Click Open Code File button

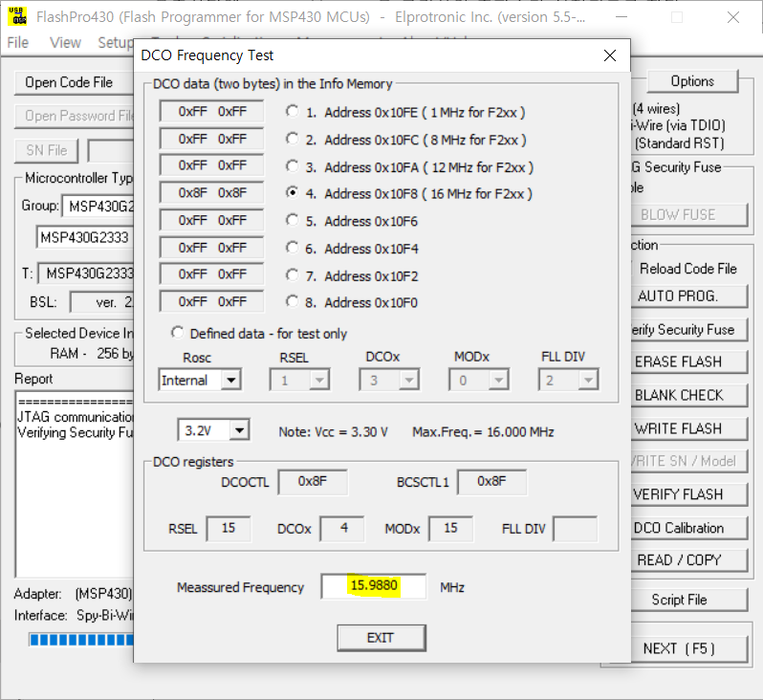(74, 83)
